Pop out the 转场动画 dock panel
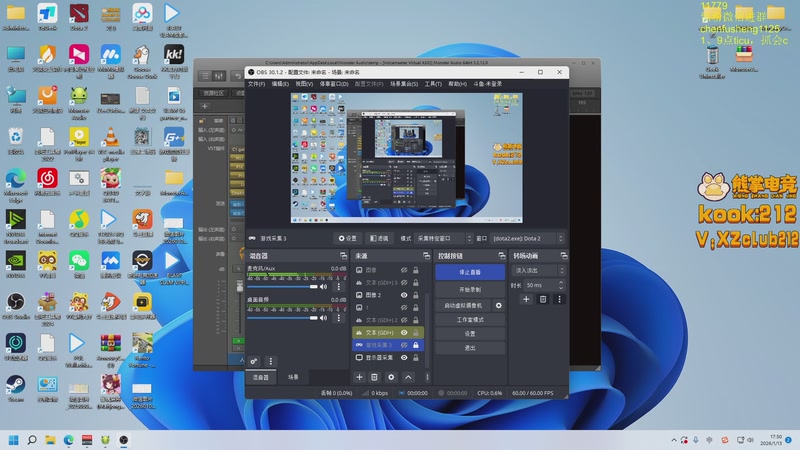This screenshot has height=450, width=800. [564, 256]
